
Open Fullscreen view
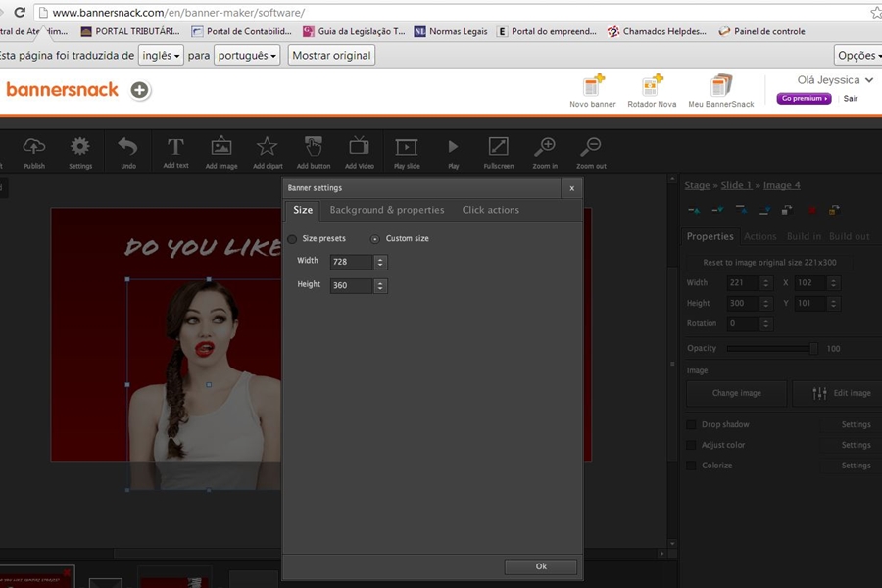tap(499, 146)
